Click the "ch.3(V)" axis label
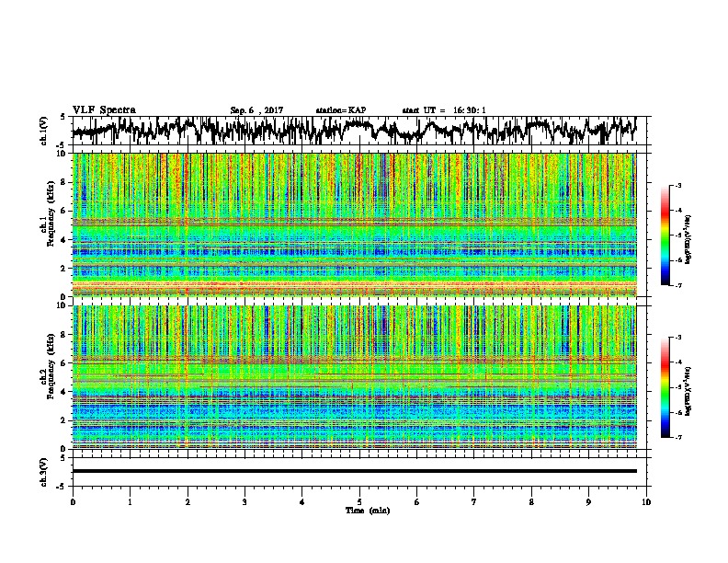The width and height of the screenshot is (728, 563). tap(44, 472)
